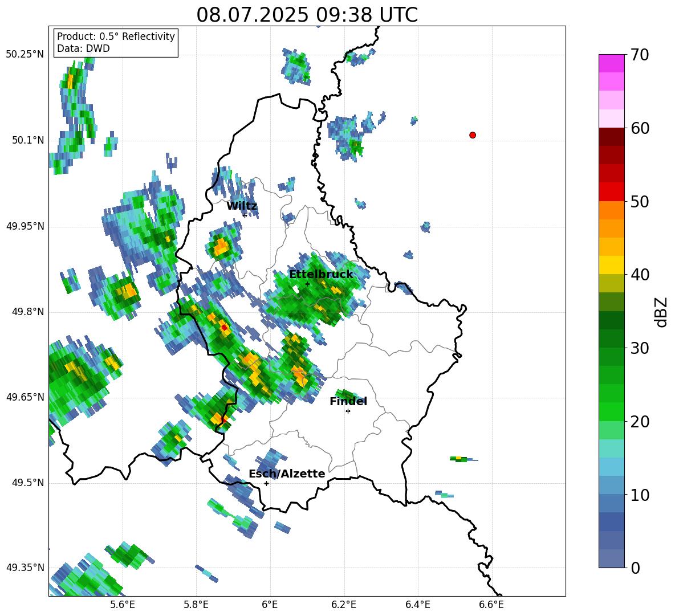Screen dimensions: 675x616
Task: Click the 'Product: 0.5° Reflectivity' text
Action: click(x=116, y=36)
